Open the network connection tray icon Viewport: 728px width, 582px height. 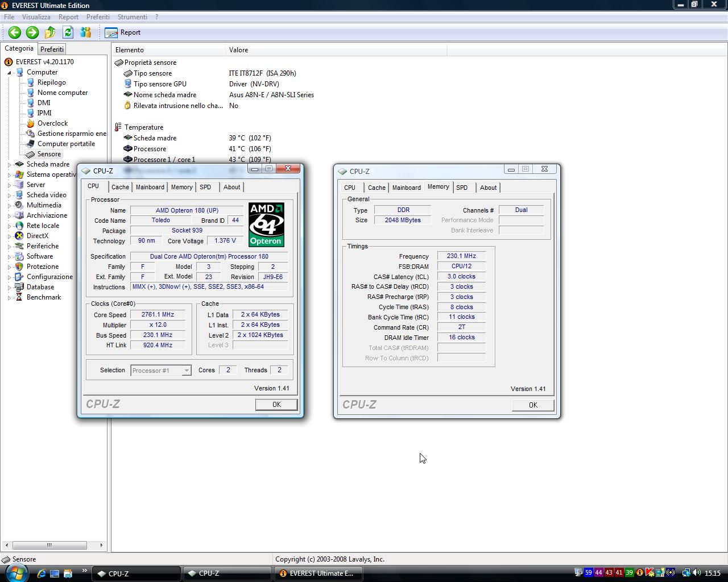pyautogui.click(x=686, y=573)
